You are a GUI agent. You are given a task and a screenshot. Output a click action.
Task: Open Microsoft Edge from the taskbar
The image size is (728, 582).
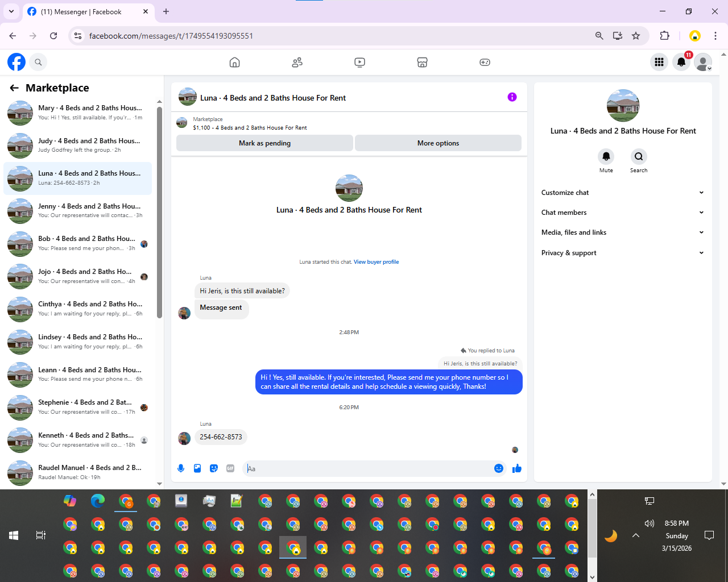(x=98, y=501)
